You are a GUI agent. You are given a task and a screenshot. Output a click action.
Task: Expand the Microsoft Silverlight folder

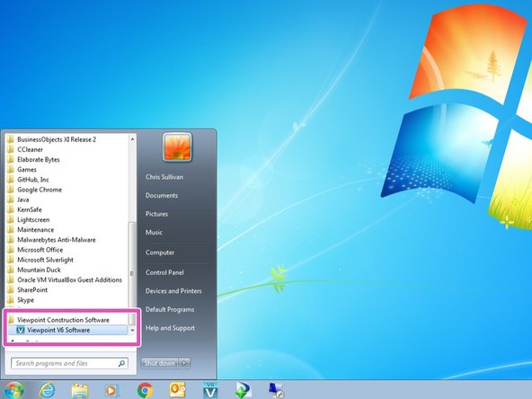coord(45,260)
